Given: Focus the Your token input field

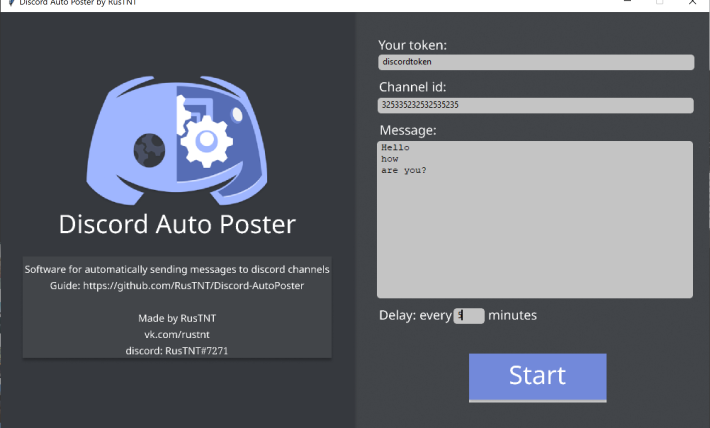Looking at the screenshot, I should [x=536, y=62].
